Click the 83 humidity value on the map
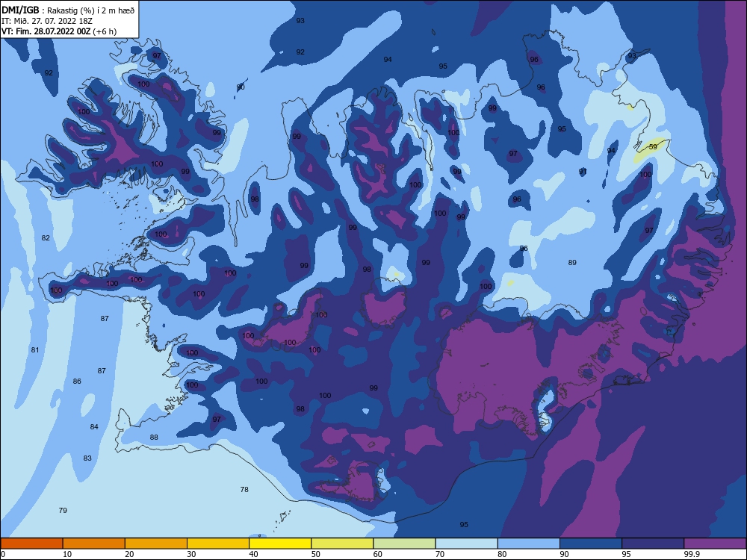747x560 pixels. click(x=87, y=458)
